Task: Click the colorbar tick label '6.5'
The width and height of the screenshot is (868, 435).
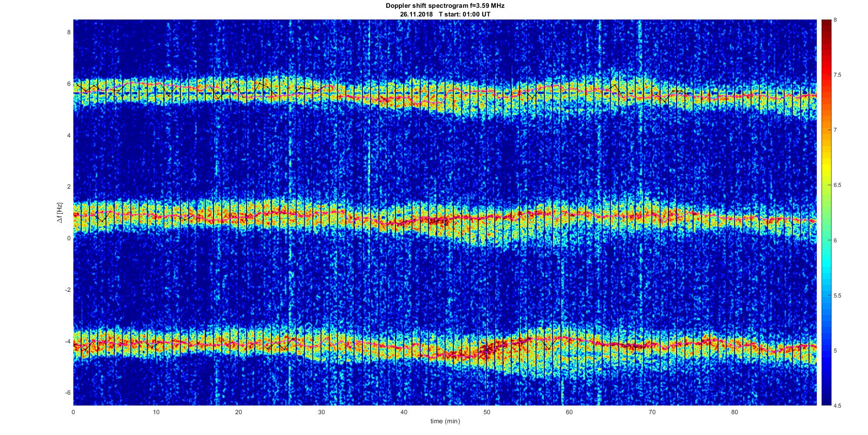Action: [837, 185]
